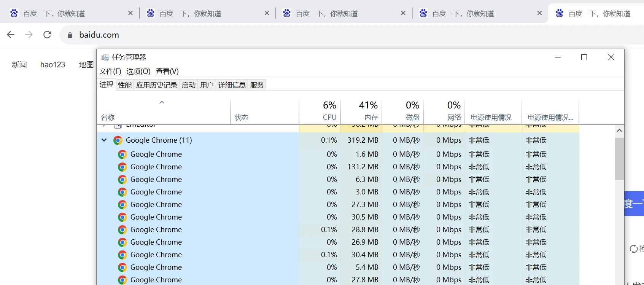Click the scrollbar up arrow in Task Manager
The height and width of the screenshot is (285, 644).
619,131
